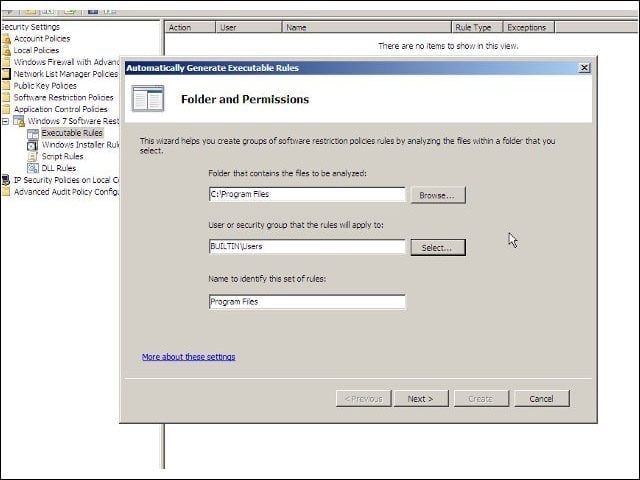Click the Windows Installer Rules icon
Image resolution: width=640 pixels, height=480 pixels.
(33, 145)
